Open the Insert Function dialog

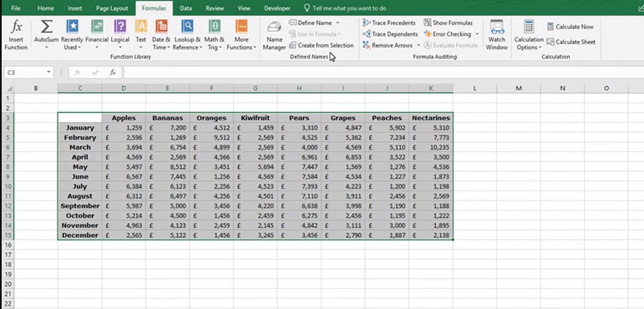click(x=16, y=35)
